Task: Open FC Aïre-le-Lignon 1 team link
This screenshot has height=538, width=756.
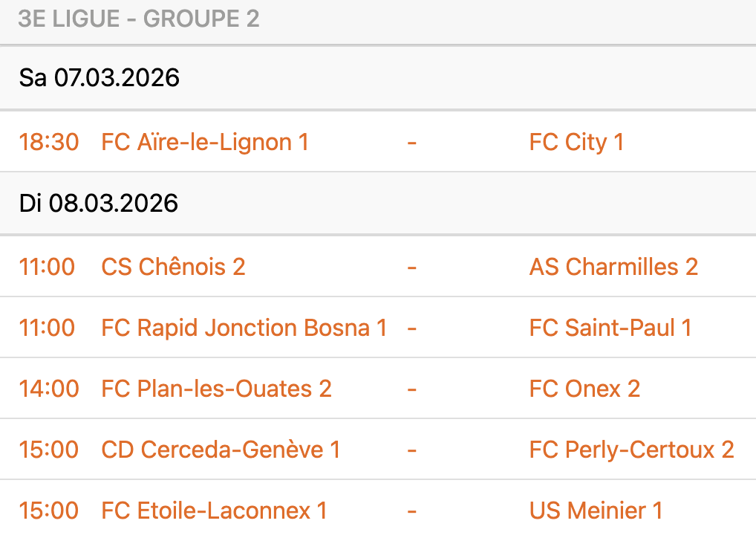Action: 204,142
